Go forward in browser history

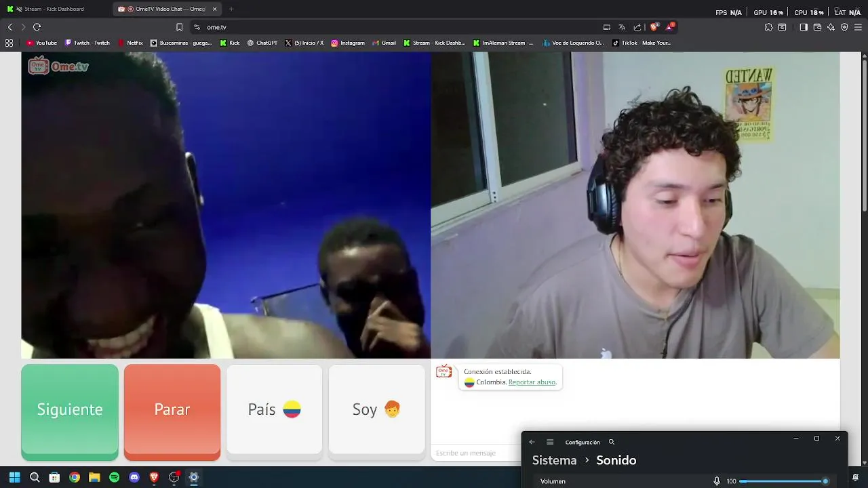point(23,27)
